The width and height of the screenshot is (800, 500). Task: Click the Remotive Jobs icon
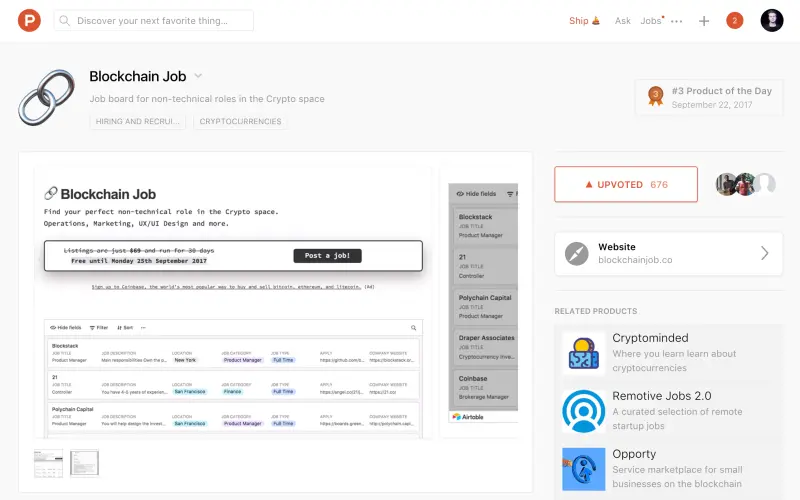click(584, 411)
